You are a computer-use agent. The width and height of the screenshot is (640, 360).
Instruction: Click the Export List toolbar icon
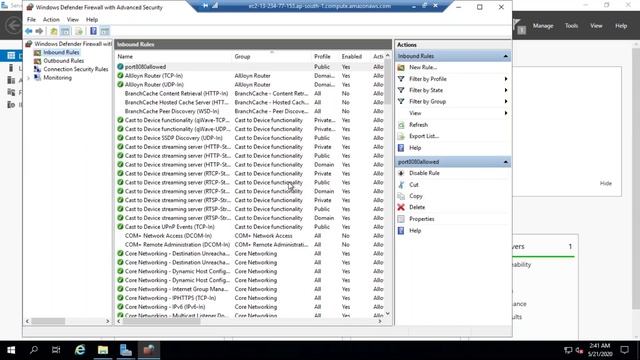pyautogui.click(x=79, y=31)
